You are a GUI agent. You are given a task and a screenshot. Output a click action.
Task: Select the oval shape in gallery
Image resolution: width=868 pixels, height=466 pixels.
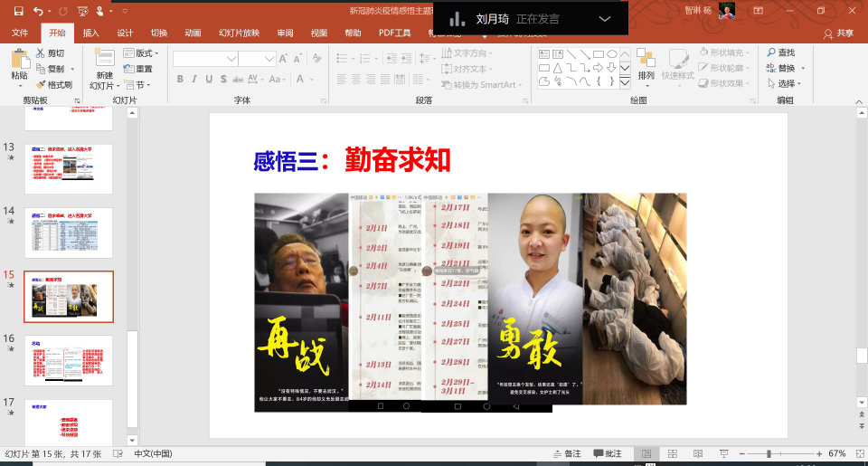612,53
